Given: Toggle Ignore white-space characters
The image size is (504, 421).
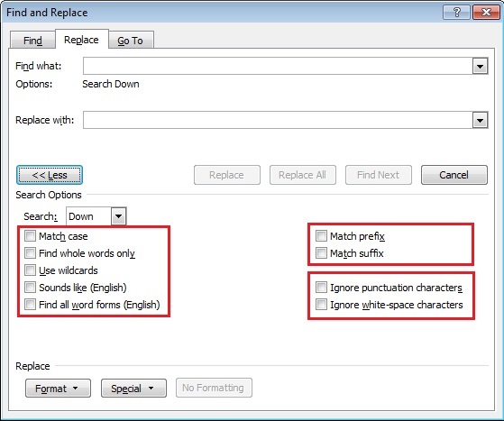Looking at the screenshot, I should pyautogui.click(x=321, y=304).
